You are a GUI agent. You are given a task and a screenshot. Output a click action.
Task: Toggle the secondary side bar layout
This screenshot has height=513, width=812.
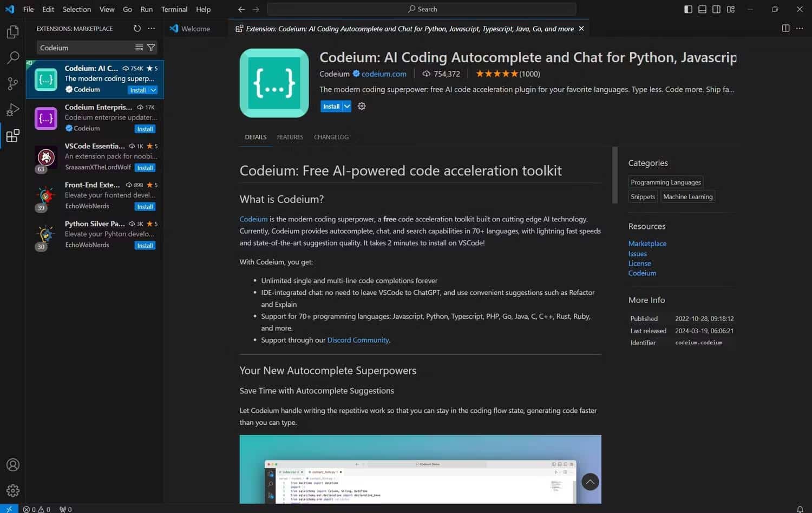click(x=716, y=9)
